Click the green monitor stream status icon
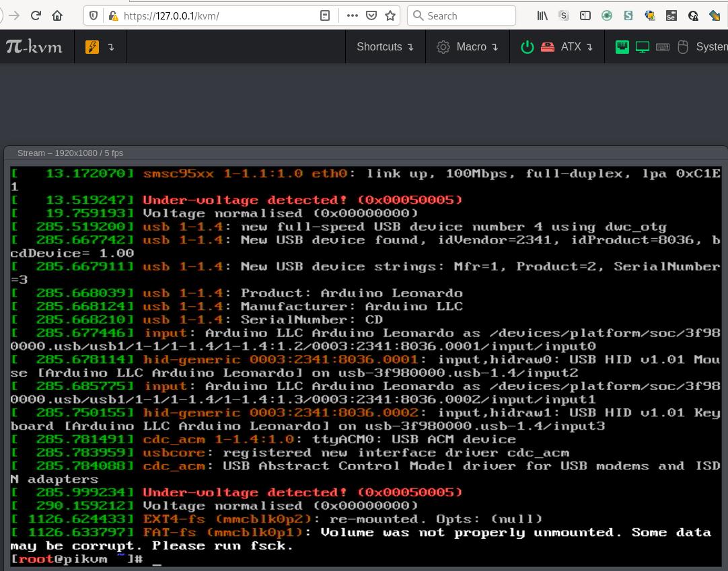 643,47
